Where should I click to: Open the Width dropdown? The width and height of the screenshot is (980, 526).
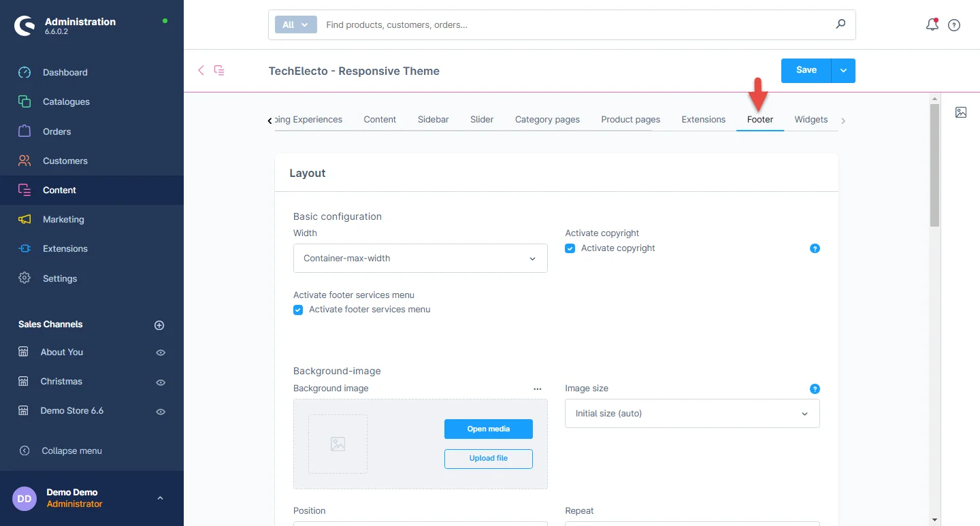coord(420,259)
